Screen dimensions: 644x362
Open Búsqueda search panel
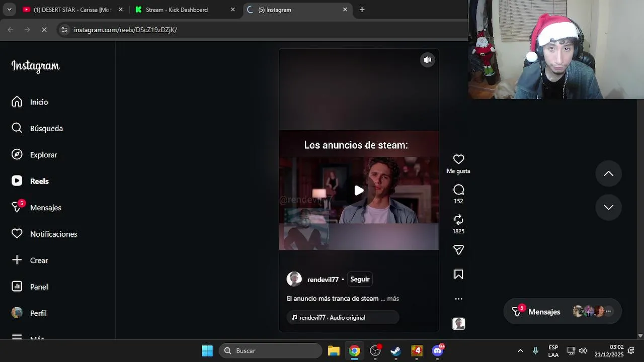point(37,128)
